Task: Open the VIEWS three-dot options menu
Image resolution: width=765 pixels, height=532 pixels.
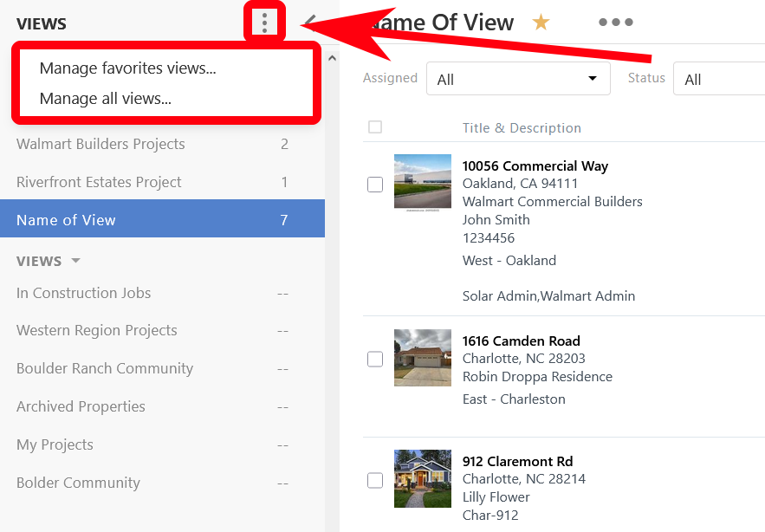Action: coord(264,23)
